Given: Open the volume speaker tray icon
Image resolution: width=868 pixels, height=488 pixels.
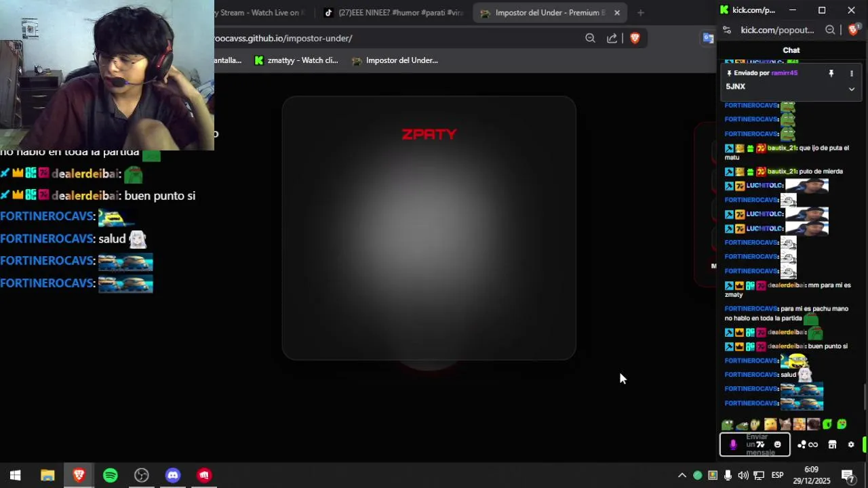Looking at the screenshot, I should click(743, 475).
